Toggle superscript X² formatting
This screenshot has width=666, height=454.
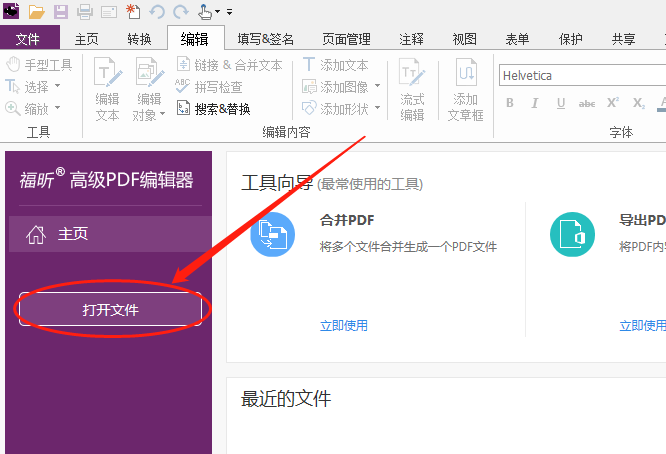(612, 103)
